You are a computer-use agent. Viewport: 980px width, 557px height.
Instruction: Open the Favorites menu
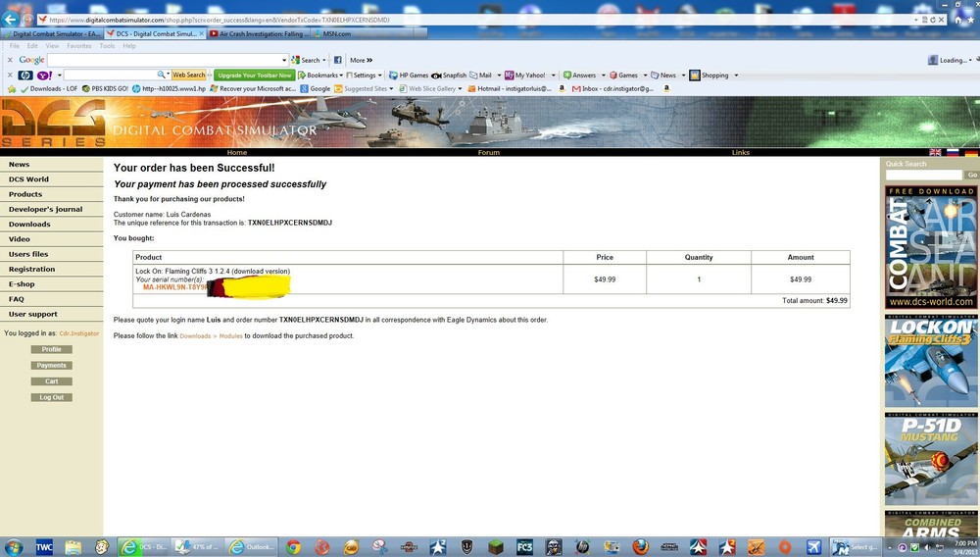(78, 46)
